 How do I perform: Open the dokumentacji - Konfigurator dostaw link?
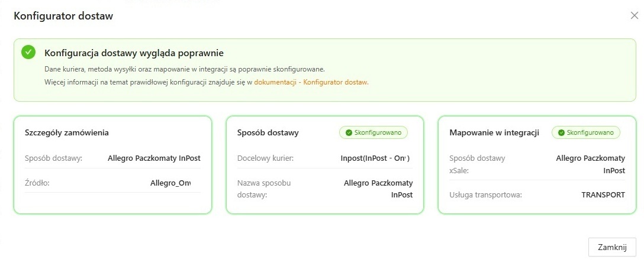tap(311, 82)
